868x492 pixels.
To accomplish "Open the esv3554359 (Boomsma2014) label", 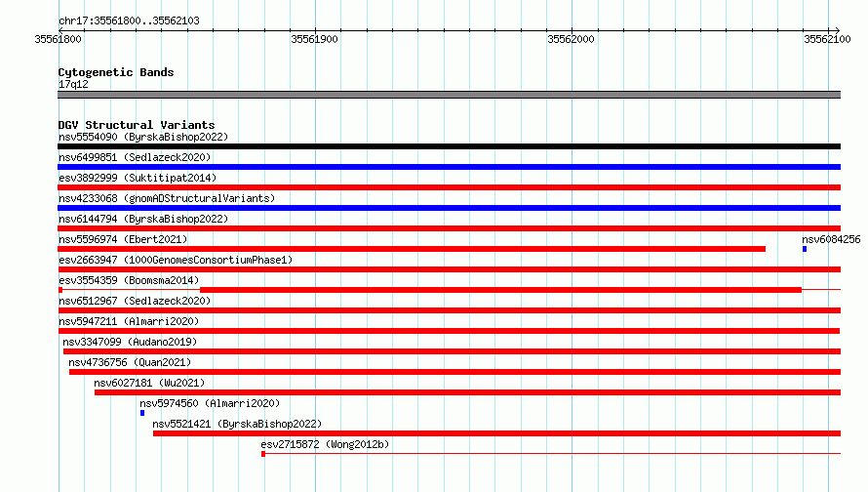I will [129, 280].
